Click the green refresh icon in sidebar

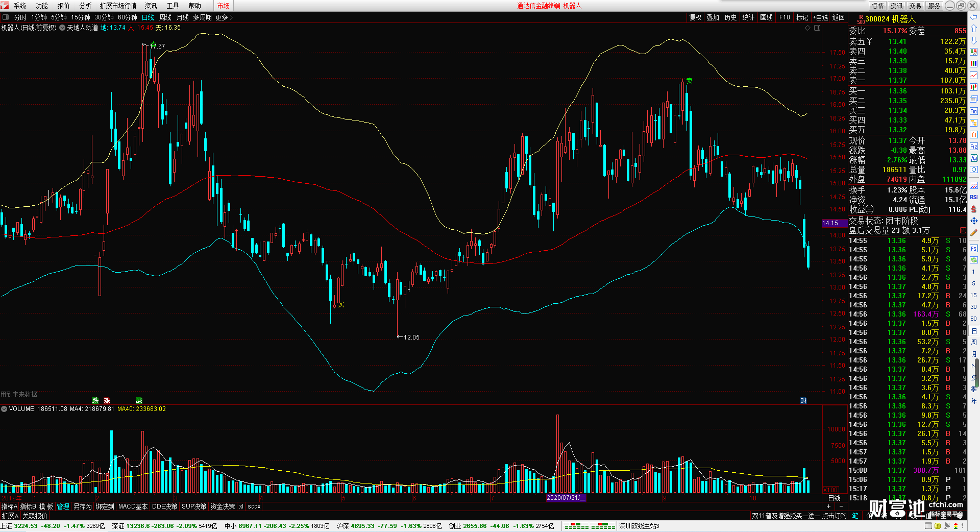pyautogui.click(x=974, y=260)
